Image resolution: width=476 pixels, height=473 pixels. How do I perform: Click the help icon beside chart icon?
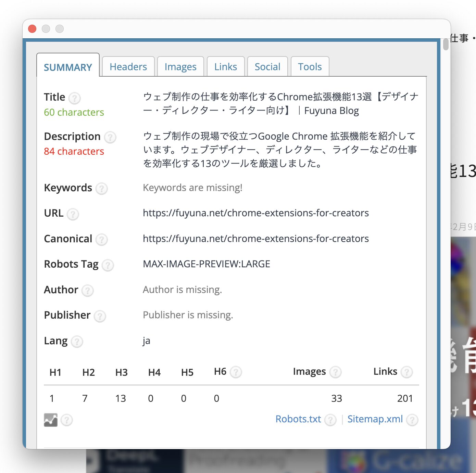[67, 420]
